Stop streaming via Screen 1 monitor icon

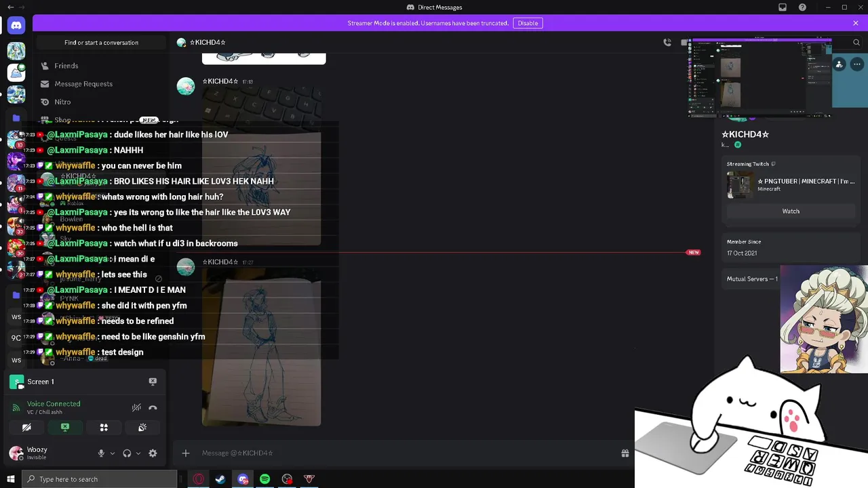click(x=153, y=382)
